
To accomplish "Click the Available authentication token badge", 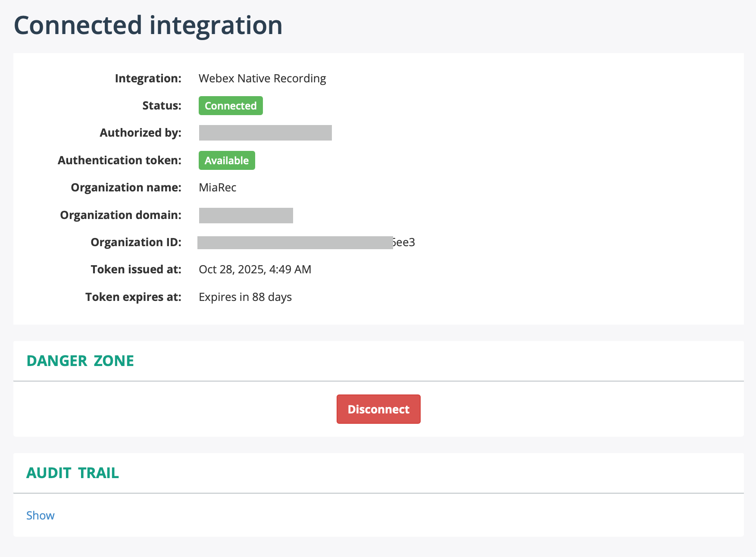I will pos(226,160).
